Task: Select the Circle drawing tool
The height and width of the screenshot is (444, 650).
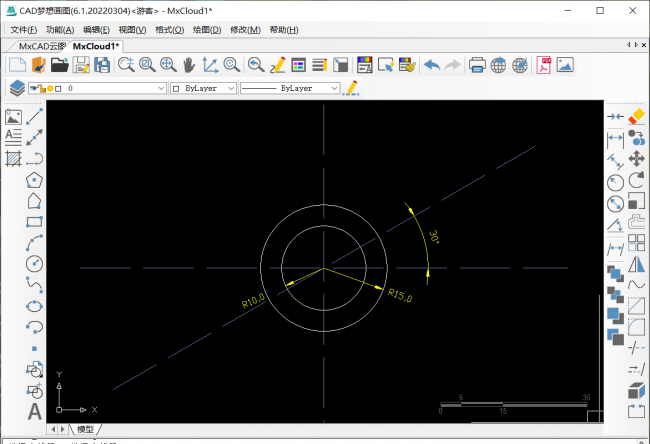Action: [x=34, y=264]
